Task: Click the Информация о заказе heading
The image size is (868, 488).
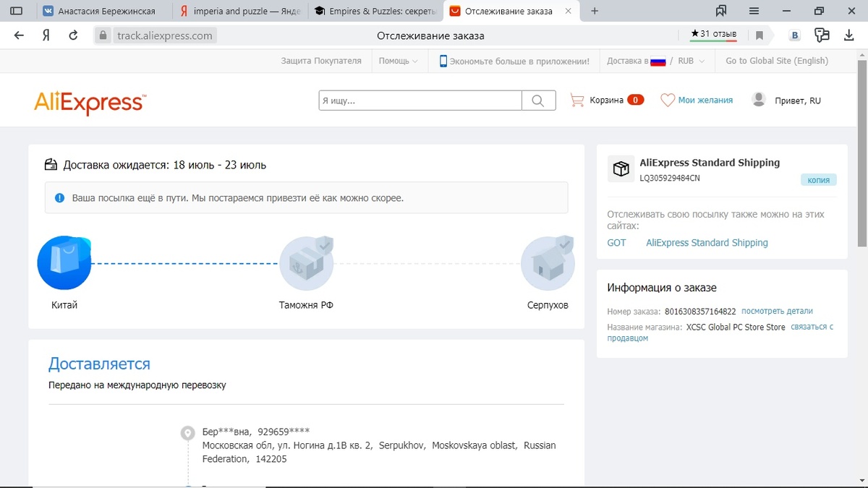Action: click(x=662, y=288)
